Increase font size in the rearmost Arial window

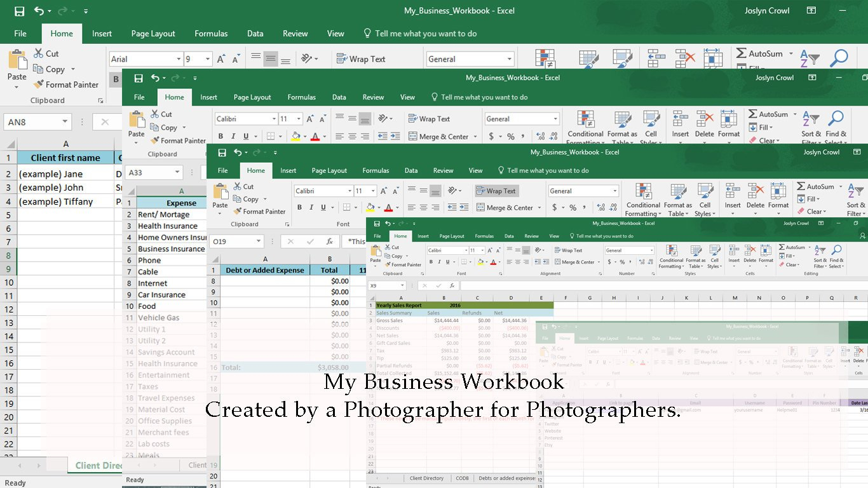(x=221, y=59)
